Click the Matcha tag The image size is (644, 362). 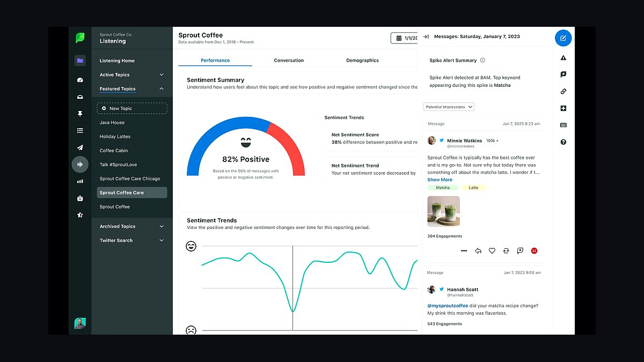pyautogui.click(x=443, y=188)
